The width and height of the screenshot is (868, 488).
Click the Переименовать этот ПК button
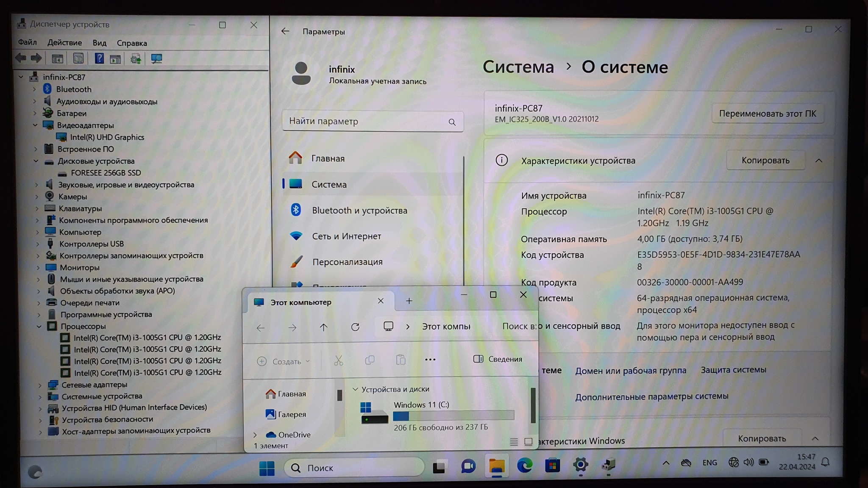[x=767, y=114]
